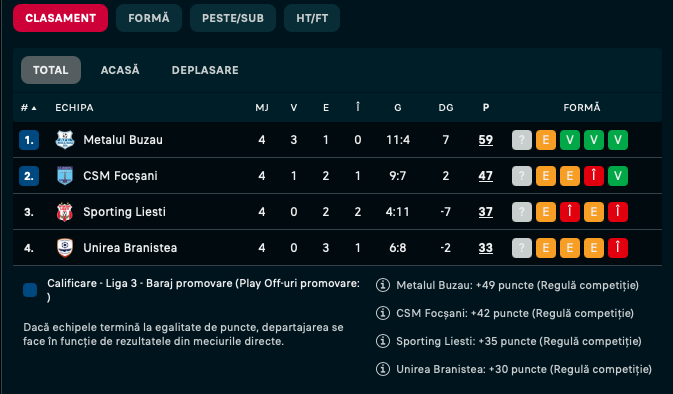
Task: Click info icon beside Unirea Branistea +30 puncte
Action: point(383,369)
